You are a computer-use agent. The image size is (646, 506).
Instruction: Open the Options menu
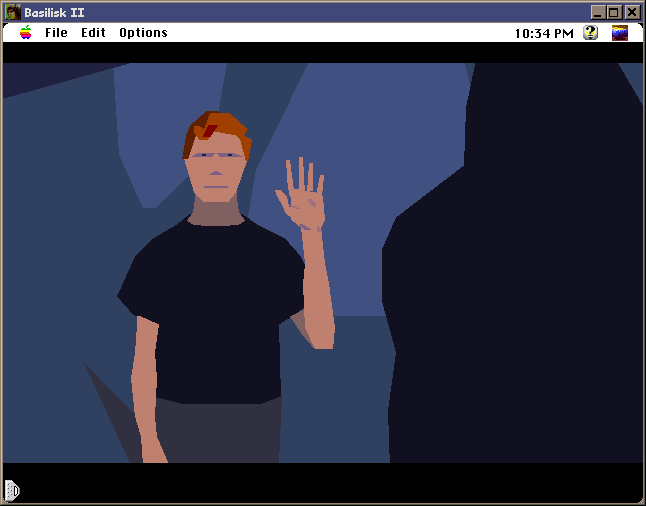143,33
